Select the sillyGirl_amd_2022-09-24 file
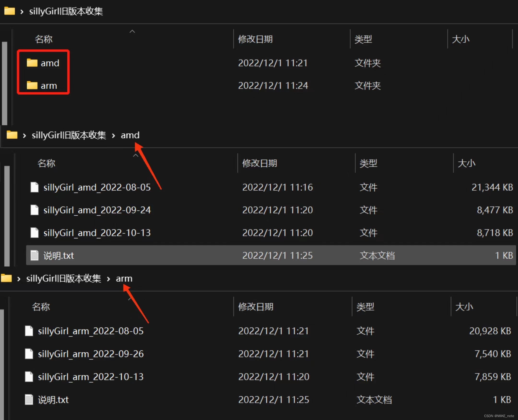Image resolution: width=518 pixels, height=420 pixels. (x=97, y=210)
